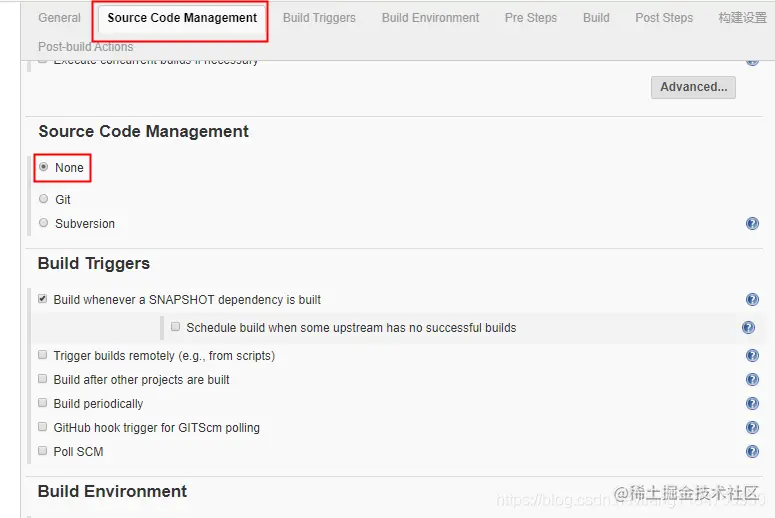Uncheck Build whenever a SNAPSHOT dependency is built
775x518 pixels.
pos(43,299)
